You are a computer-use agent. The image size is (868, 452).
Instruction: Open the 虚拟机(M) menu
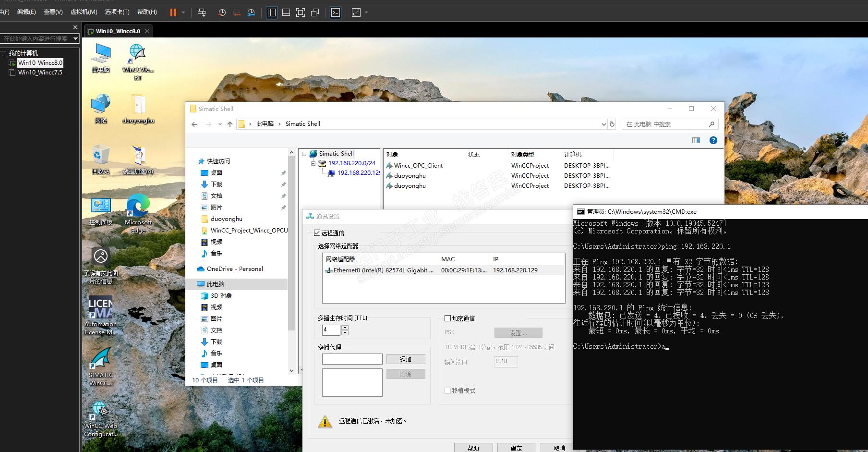click(x=84, y=12)
